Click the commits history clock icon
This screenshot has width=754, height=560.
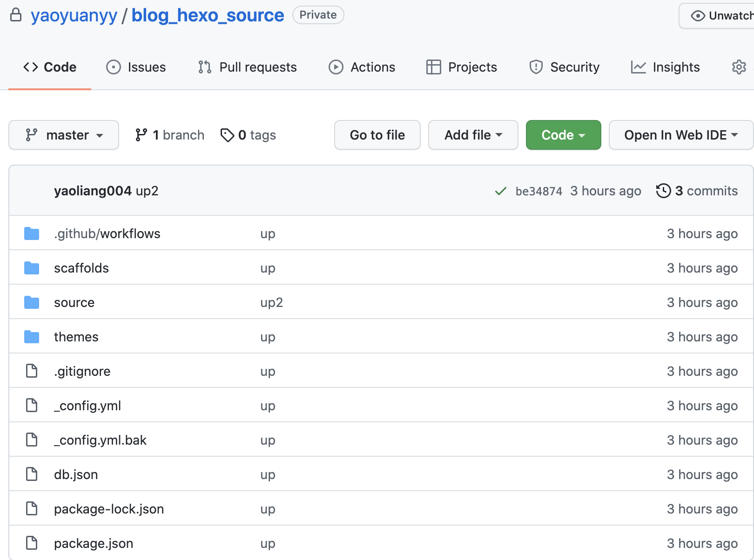pyautogui.click(x=663, y=191)
